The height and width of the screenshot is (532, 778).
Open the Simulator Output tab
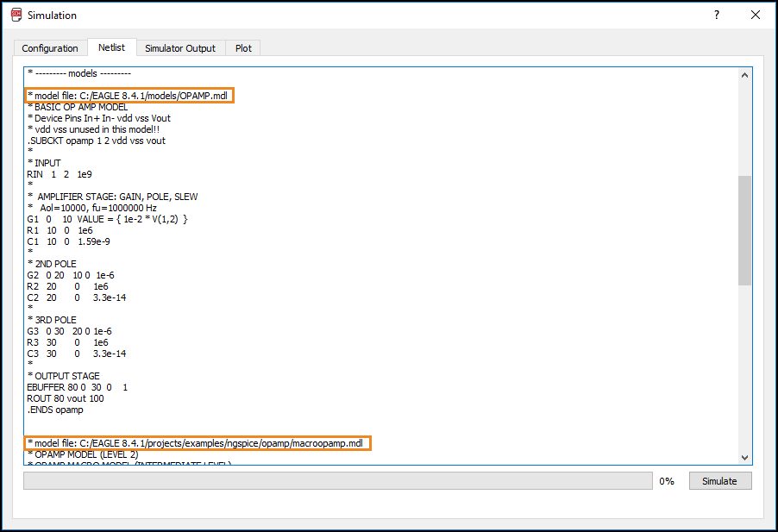click(x=180, y=48)
